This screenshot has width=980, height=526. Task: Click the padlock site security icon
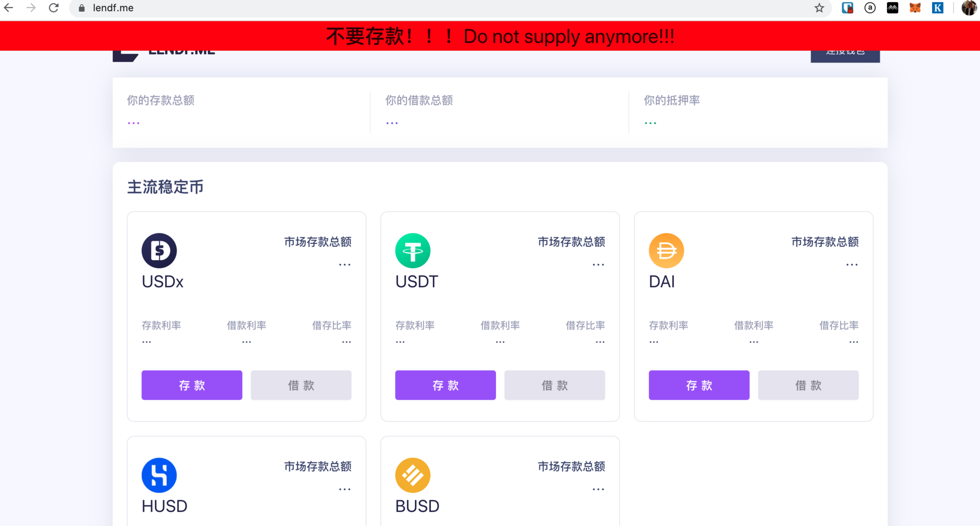(x=82, y=8)
